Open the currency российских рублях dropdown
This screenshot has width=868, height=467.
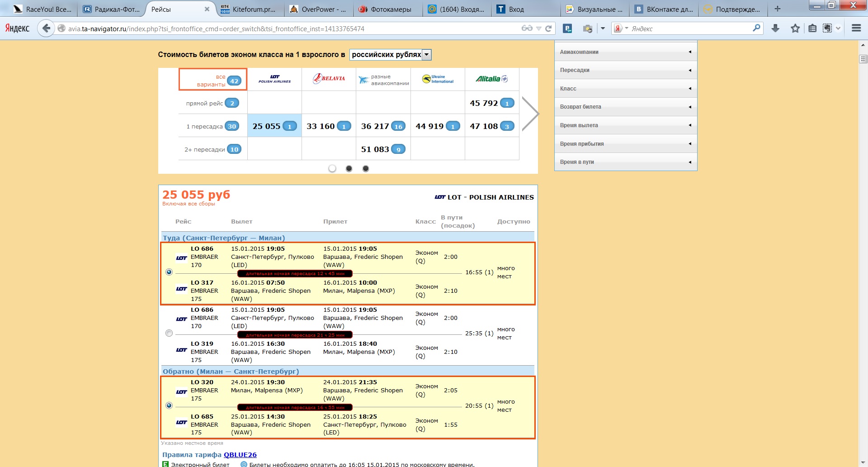391,55
